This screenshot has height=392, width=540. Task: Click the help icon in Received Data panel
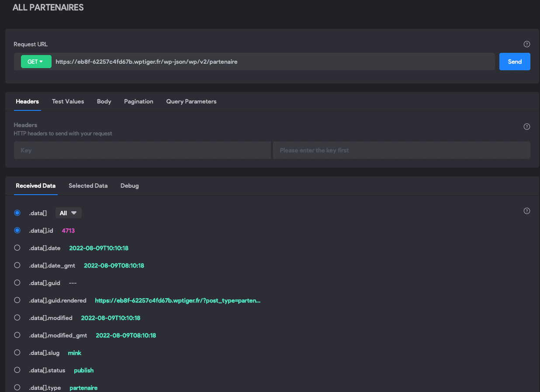tap(526, 211)
